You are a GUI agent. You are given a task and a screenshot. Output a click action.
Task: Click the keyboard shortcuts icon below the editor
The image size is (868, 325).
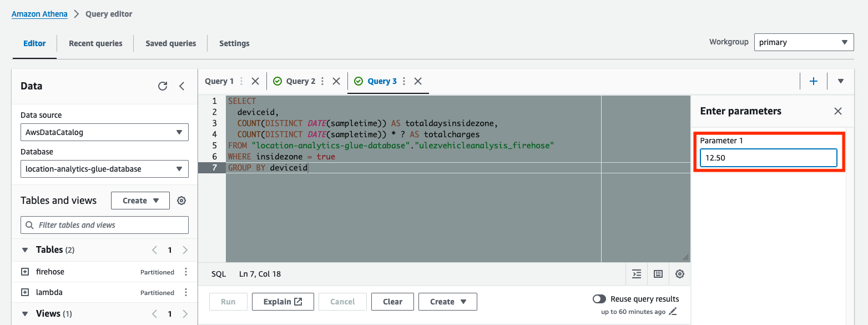[x=658, y=273]
